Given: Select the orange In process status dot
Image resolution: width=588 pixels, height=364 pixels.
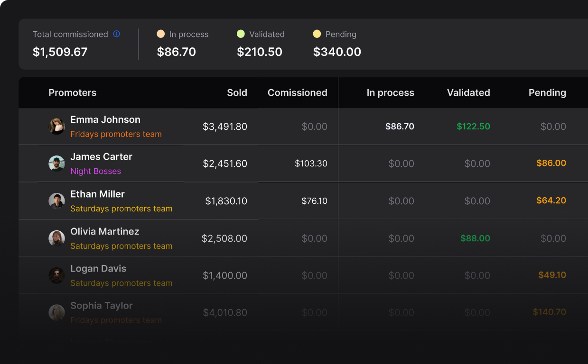Looking at the screenshot, I should pyautogui.click(x=161, y=34).
